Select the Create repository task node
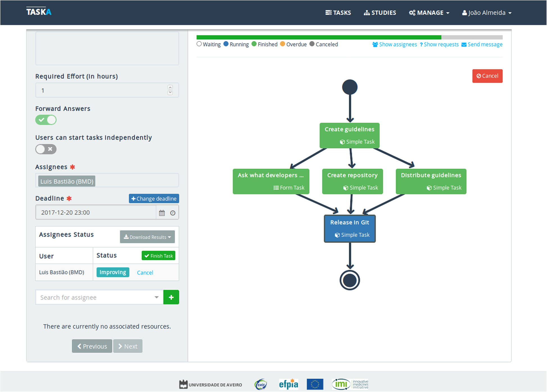Screen dimensions: 547x392 (352, 181)
